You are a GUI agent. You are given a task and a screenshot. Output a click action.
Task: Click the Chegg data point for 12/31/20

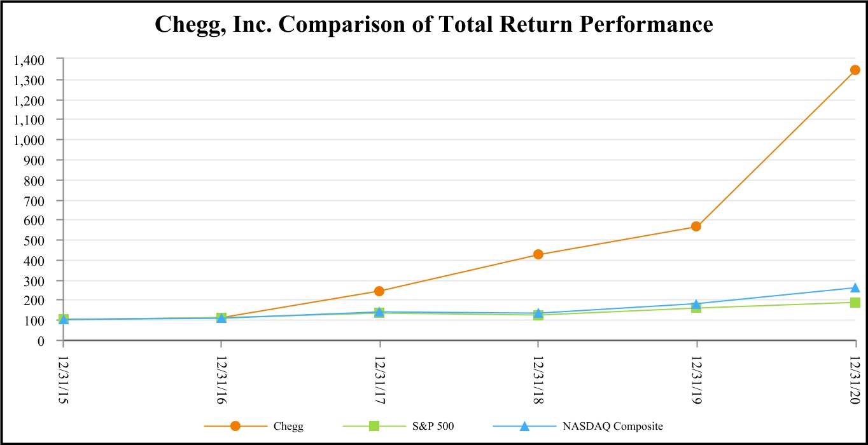pyautogui.click(x=855, y=70)
